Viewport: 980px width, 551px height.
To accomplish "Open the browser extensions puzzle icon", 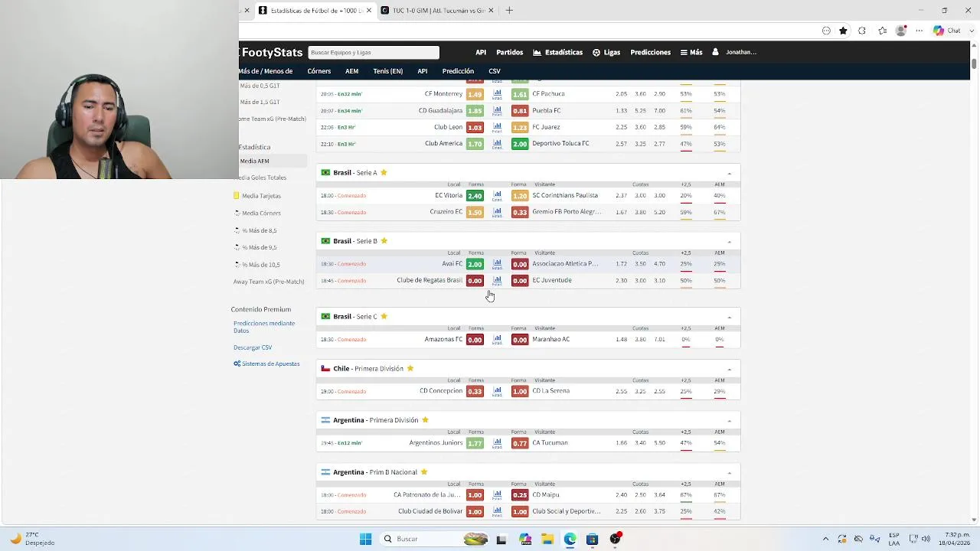I will (x=862, y=31).
